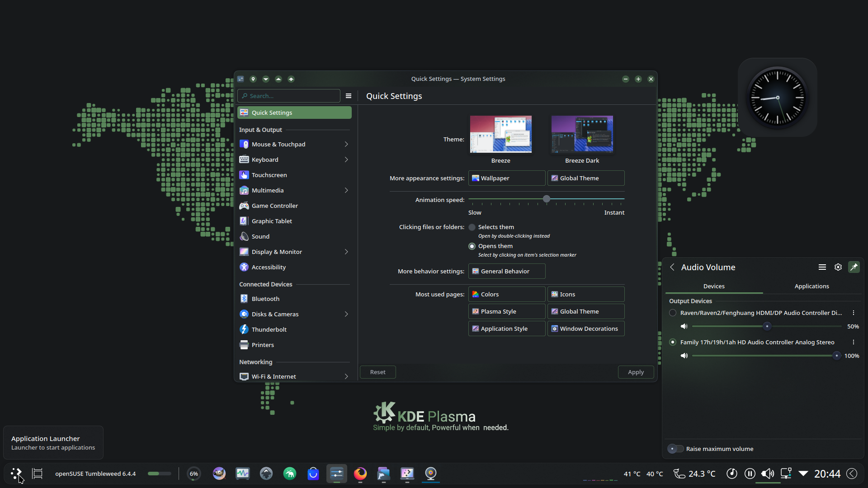Toggle the Audio Volume pin icon
Viewport: 868px width, 488px height.
pos(854,267)
